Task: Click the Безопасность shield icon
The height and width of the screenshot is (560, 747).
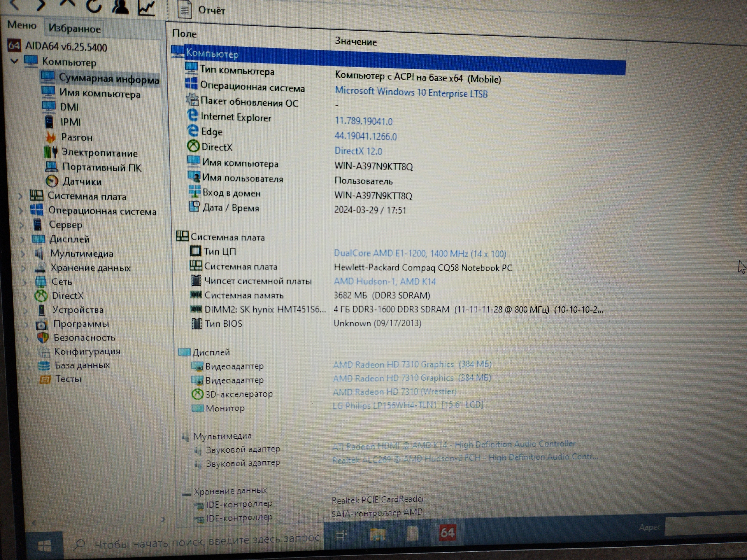Action: click(42, 338)
